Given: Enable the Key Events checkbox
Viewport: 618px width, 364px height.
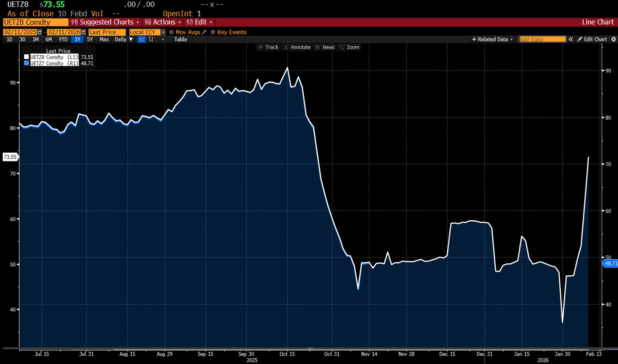Looking at the screenshot, I should pos(213,32).
